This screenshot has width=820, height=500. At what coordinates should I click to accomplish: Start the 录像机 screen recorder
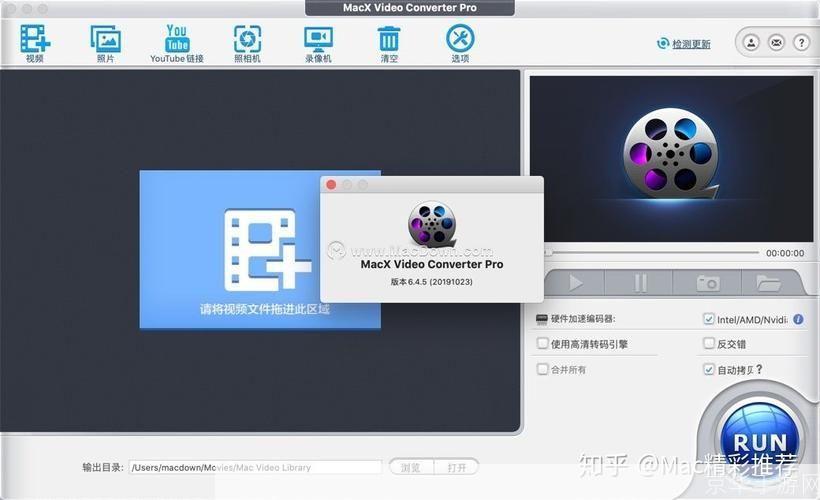[318, 43]
